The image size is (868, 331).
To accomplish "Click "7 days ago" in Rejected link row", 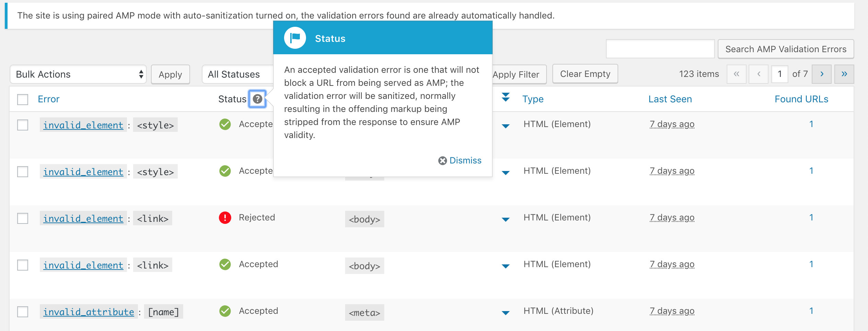I will (672, 218).
